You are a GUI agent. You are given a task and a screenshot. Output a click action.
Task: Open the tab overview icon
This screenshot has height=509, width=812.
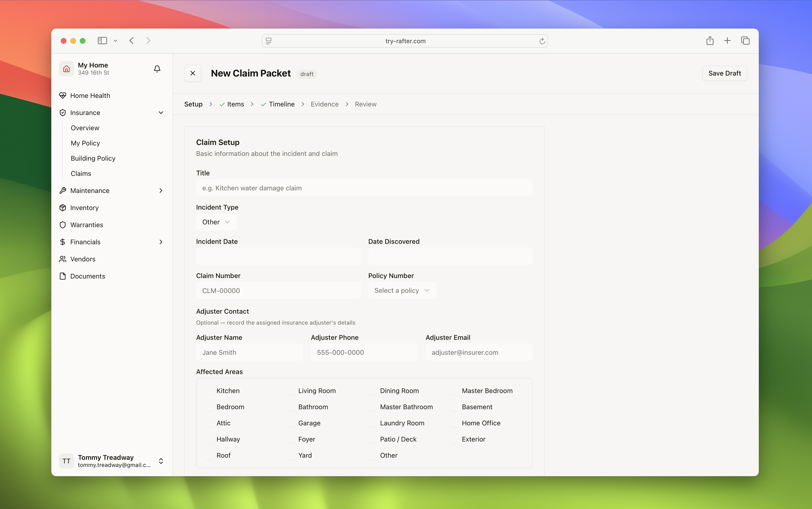coord(745,41)
